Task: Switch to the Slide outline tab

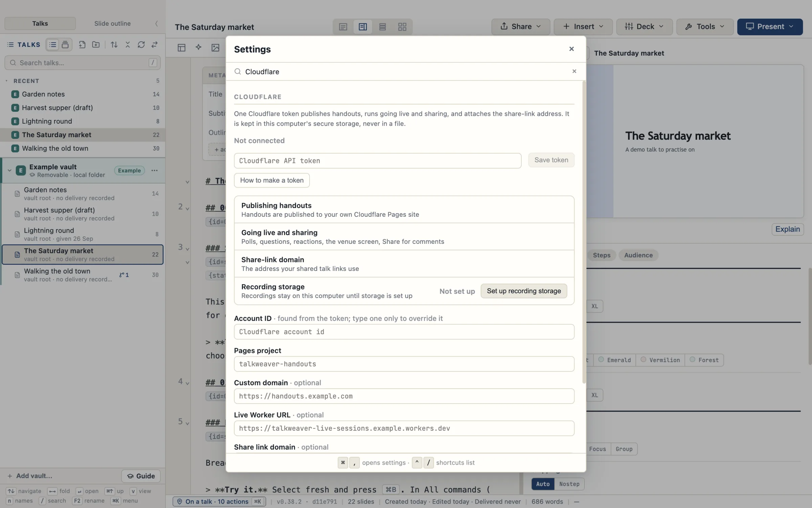Action: (112, 24)
